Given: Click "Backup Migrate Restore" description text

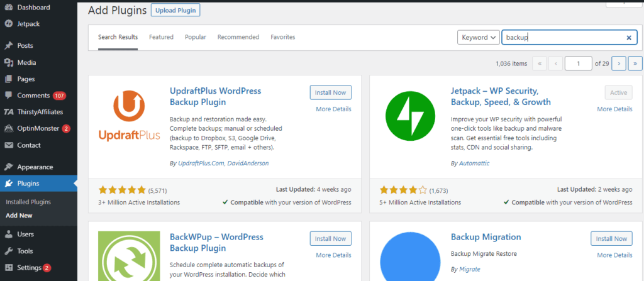Looking at the screenshot, I should coord(484,253).
